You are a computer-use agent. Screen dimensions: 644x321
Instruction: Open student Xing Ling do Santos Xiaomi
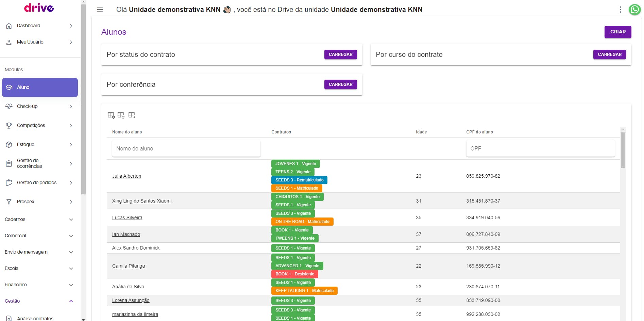(142, 201)
